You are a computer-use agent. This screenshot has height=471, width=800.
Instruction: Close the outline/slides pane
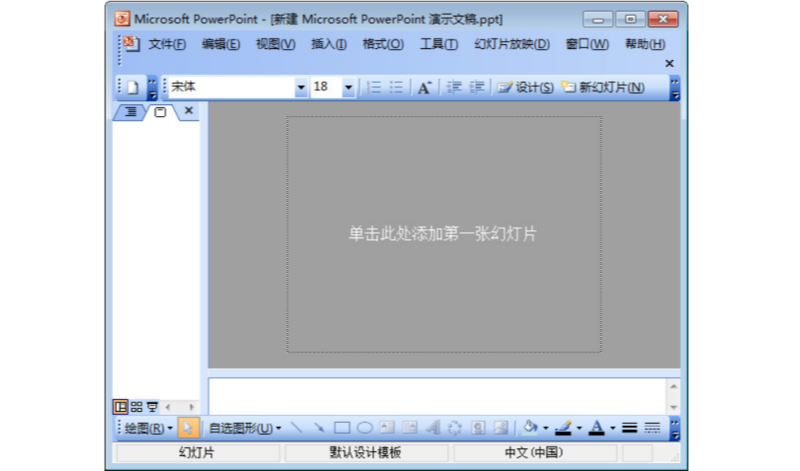tap(189, 110)
